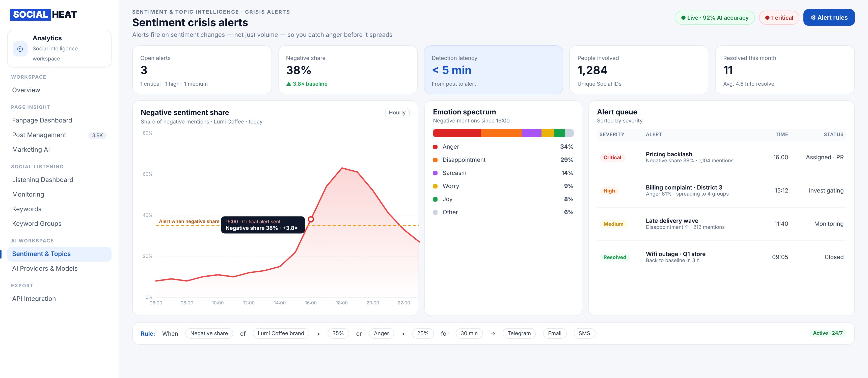Click the Analytics workspace target icon
This screenshot has height=378, width=868.
(x=20, y=49)
